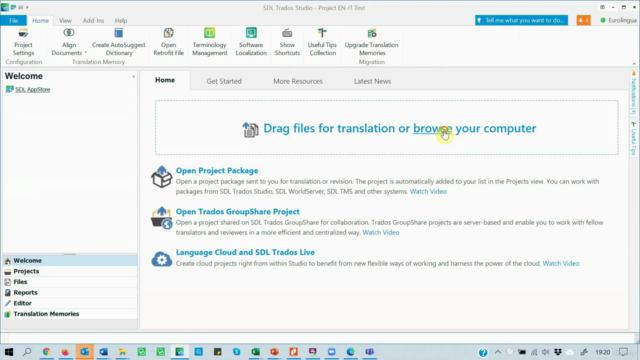This screenshot has height=360, width=640.
Task: Open Retrofit File tool
Action: click(169, 42)
